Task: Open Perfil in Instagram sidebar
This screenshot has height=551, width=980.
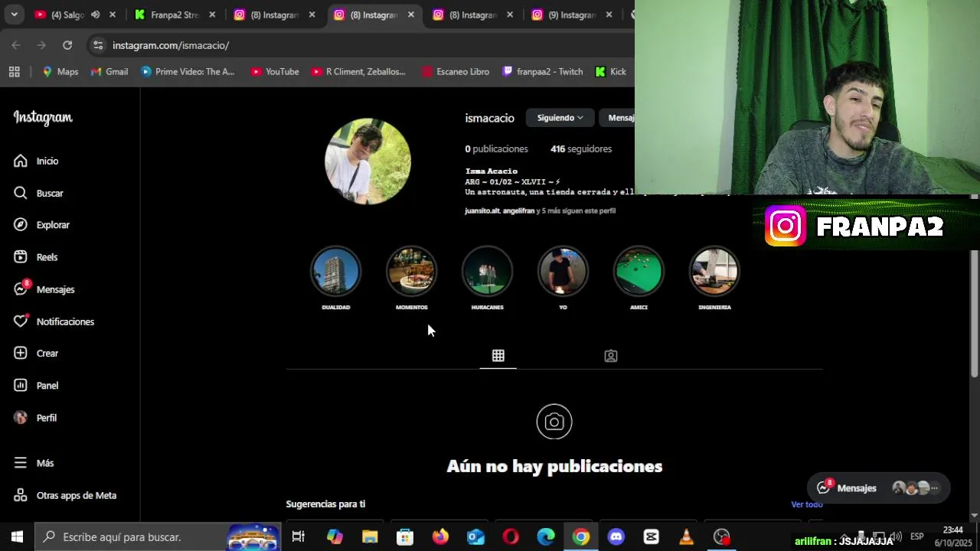Action: pyautogui.click(x=35, y=418)
